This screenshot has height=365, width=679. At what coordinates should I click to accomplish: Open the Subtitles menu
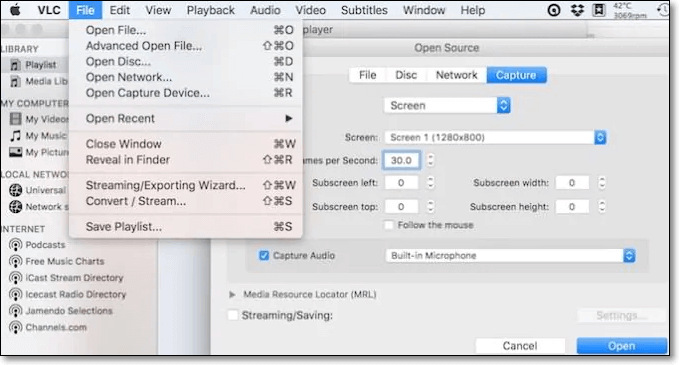pos(364,10)
